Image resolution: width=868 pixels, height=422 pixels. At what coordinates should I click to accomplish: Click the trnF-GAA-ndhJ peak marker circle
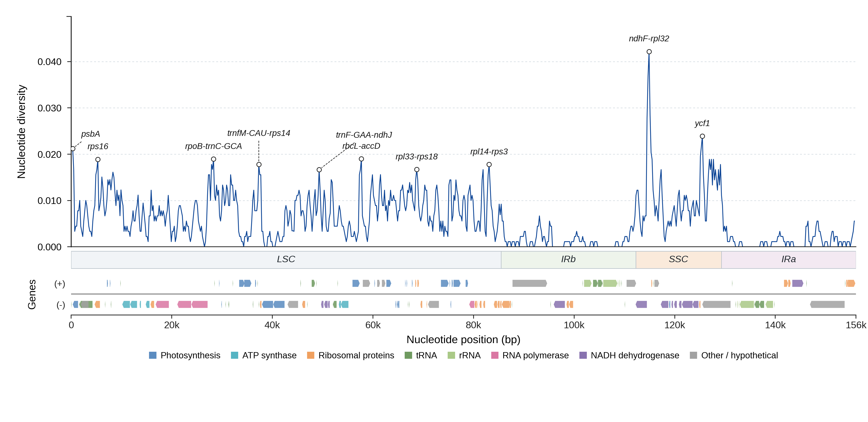click(319, 169)
